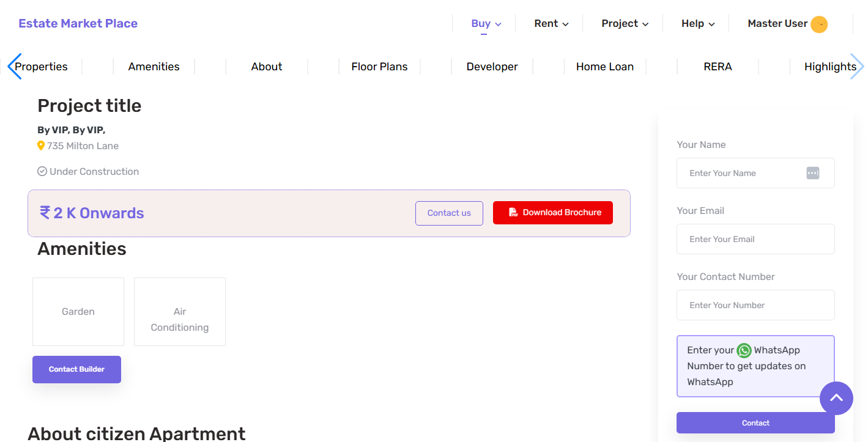The width and height of the screenshot is (868, 442).
Task: Select the Home Loan tab
Action: coord(604,67)
